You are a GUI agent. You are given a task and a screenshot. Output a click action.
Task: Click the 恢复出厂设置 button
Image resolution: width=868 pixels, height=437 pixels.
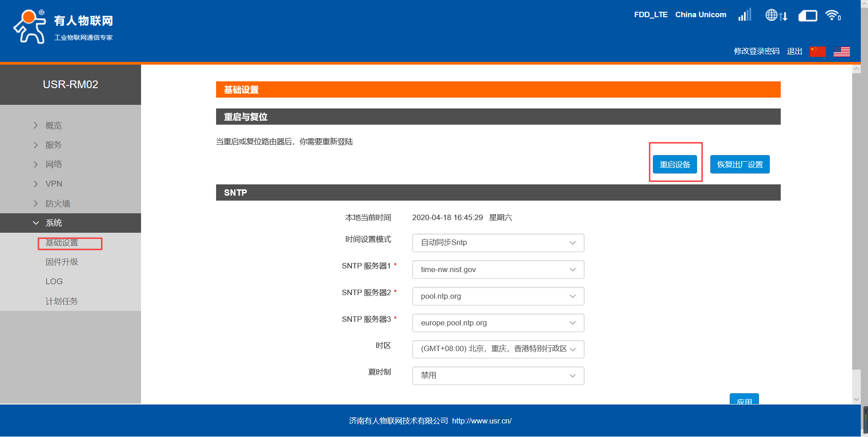tap(740, 164)
